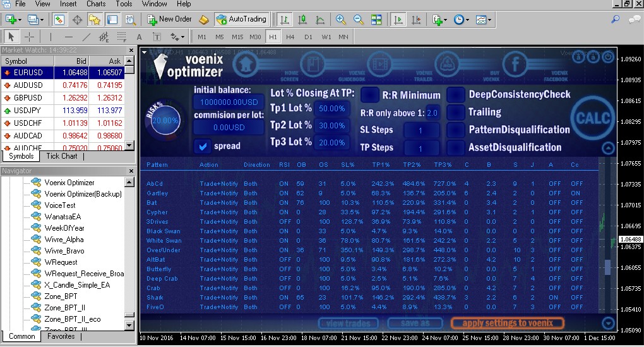This screenshot has height=347, width=644.
Task: Open the Periodicity clock dropdown
Action: click(461, 20)
